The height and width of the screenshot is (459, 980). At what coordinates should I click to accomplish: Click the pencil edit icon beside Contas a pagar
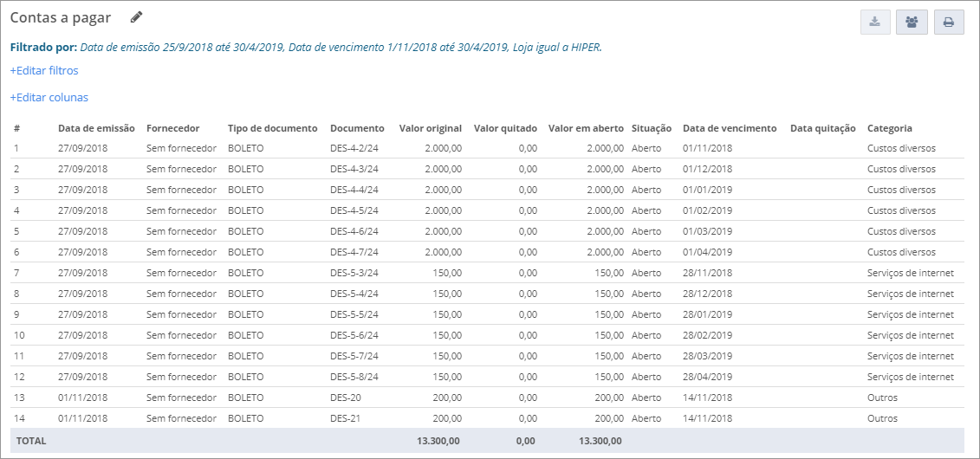[x=136, y=17]
